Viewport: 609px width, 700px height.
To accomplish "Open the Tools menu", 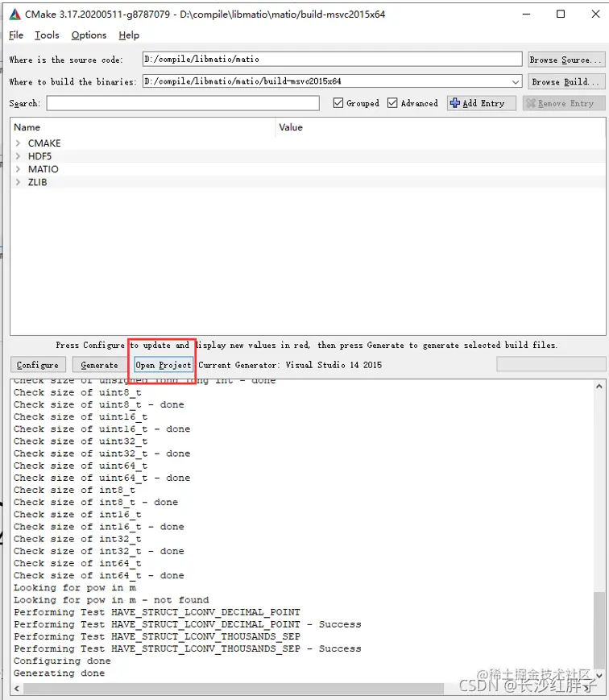I will point(47,35).
